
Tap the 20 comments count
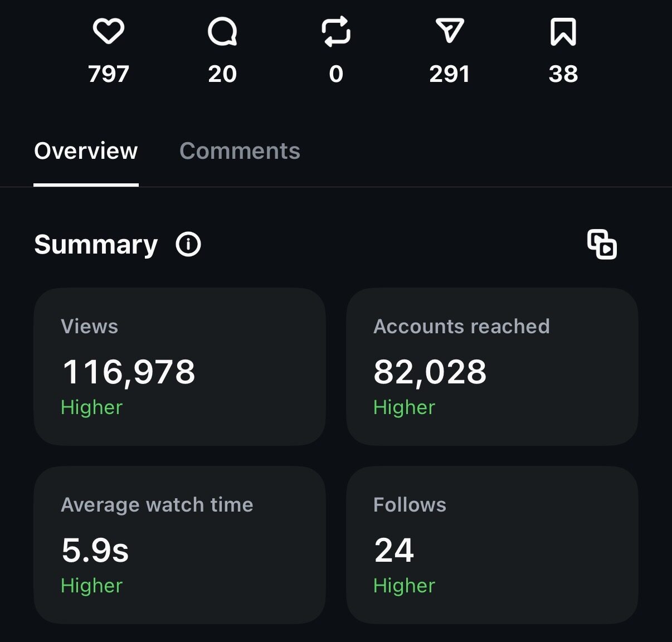(x=222, y=74)
